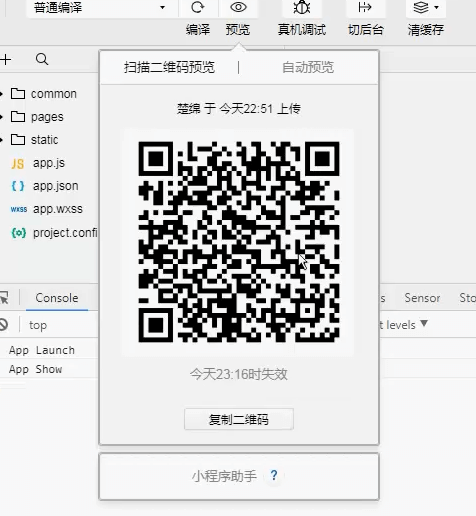Click the 小程序助手 label
The image size is (476, 516).
(x=224, y=476)
